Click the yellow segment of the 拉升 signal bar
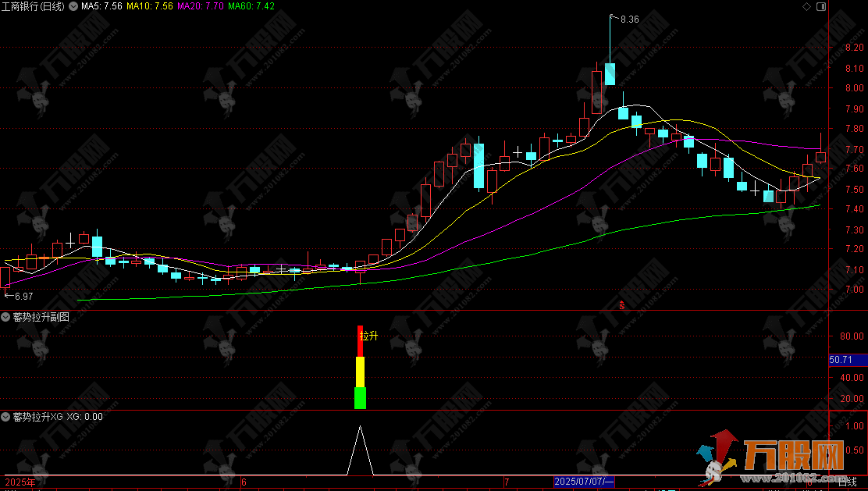This screenshot has height=491, width=868. point(361,372)
